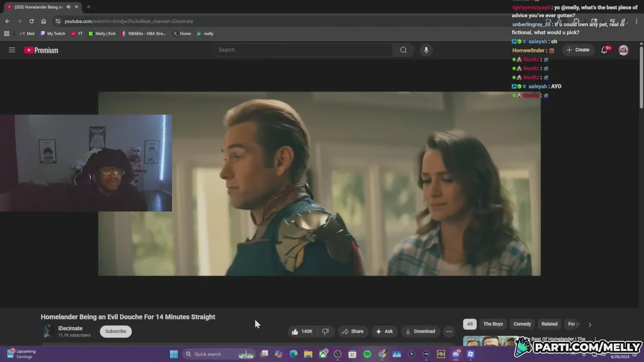Open Upcoming Earnings taskbar widget
Image resolution: width=644 pixels, height=362 pixels.
tap(21, 354)
